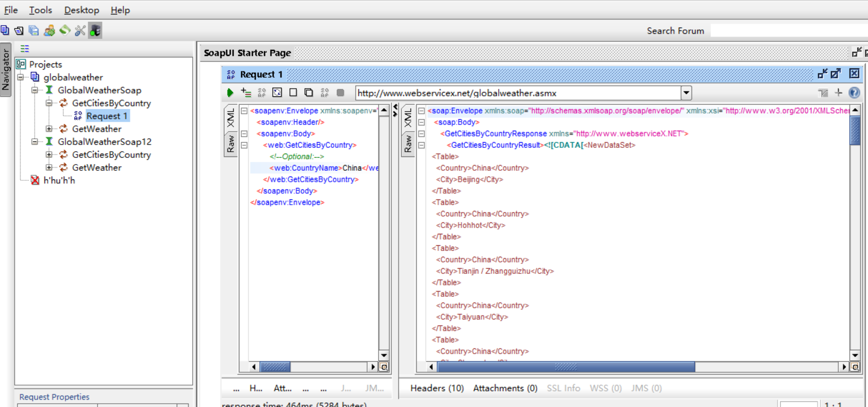This screenshot has height=407, width=868.
Task: Minimize Request 1 panel arrow icon
Action: [823, 73]
